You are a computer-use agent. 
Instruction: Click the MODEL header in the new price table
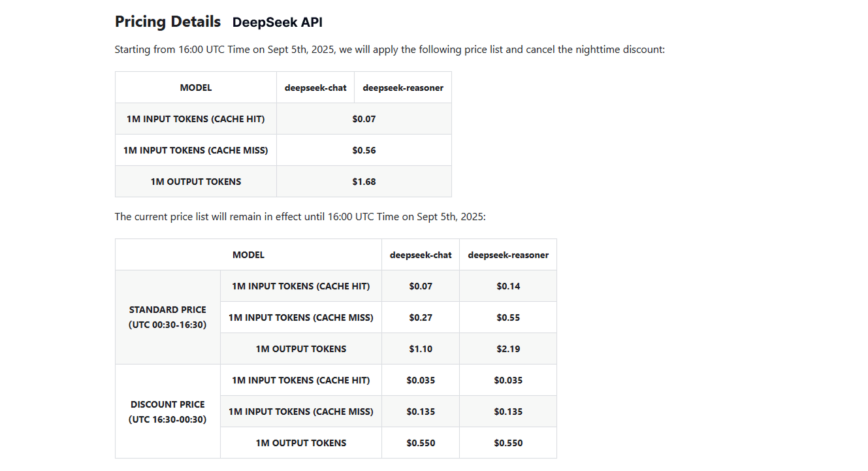196,88
